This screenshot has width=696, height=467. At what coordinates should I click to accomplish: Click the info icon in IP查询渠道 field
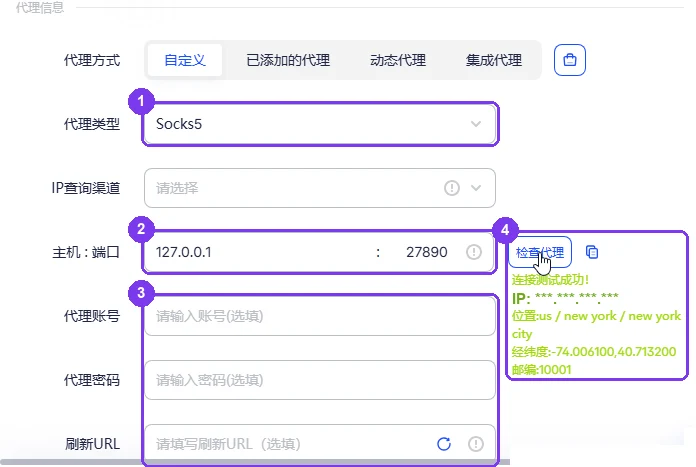[x=451, y=188]
